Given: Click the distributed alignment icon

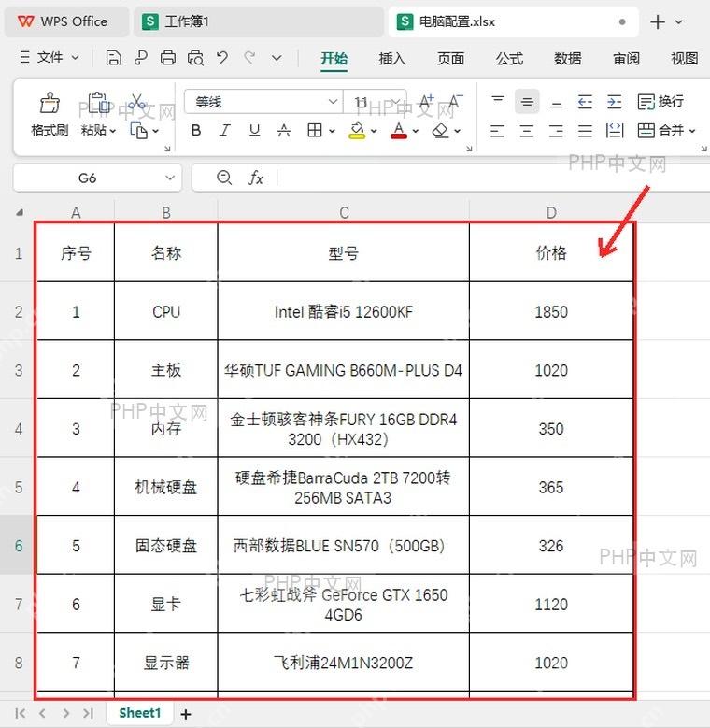Looking at the screenshot, I should [615, 131].
